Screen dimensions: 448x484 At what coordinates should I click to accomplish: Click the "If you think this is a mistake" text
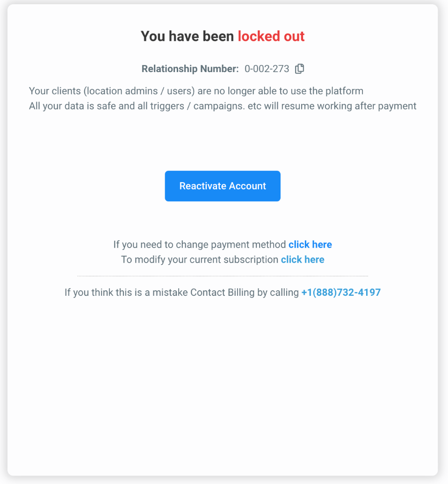point(126,293)
